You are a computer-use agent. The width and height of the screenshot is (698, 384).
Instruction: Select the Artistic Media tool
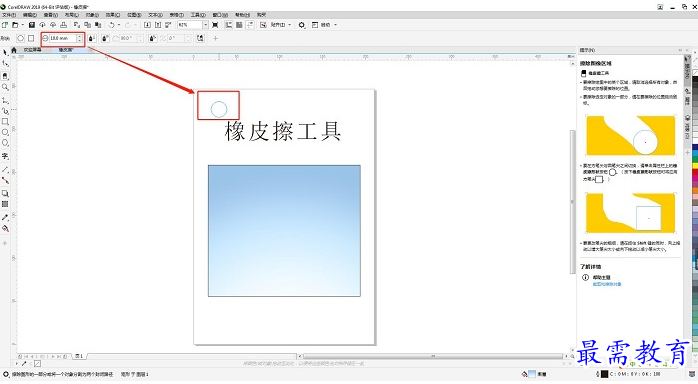5,110
